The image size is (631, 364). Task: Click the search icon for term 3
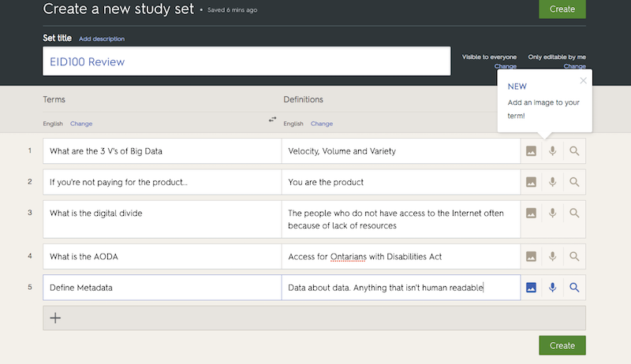click(x=574, y=213)
